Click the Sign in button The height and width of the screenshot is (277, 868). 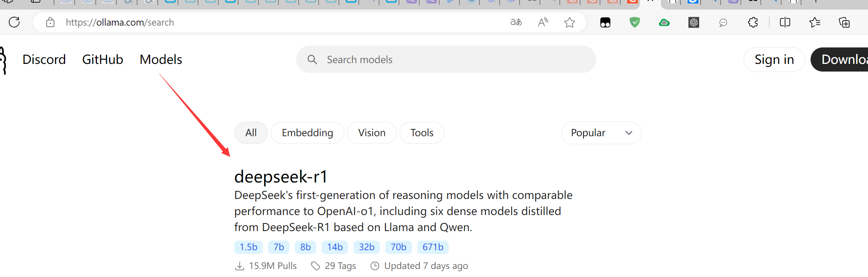point(774,59)
